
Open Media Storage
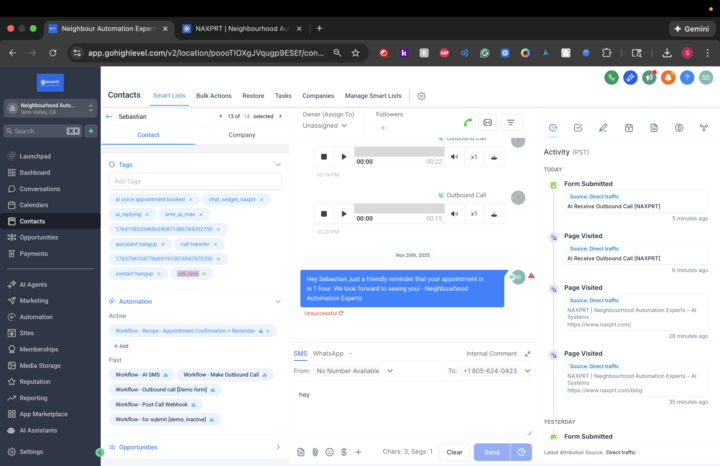[x=40, y=365]
